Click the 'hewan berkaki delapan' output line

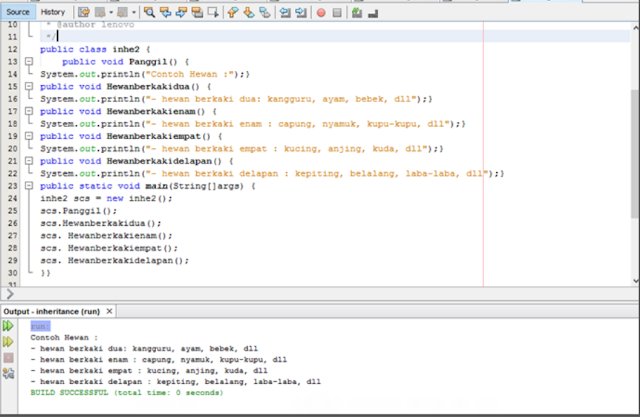pyautogui.click(x=176, y=382)
